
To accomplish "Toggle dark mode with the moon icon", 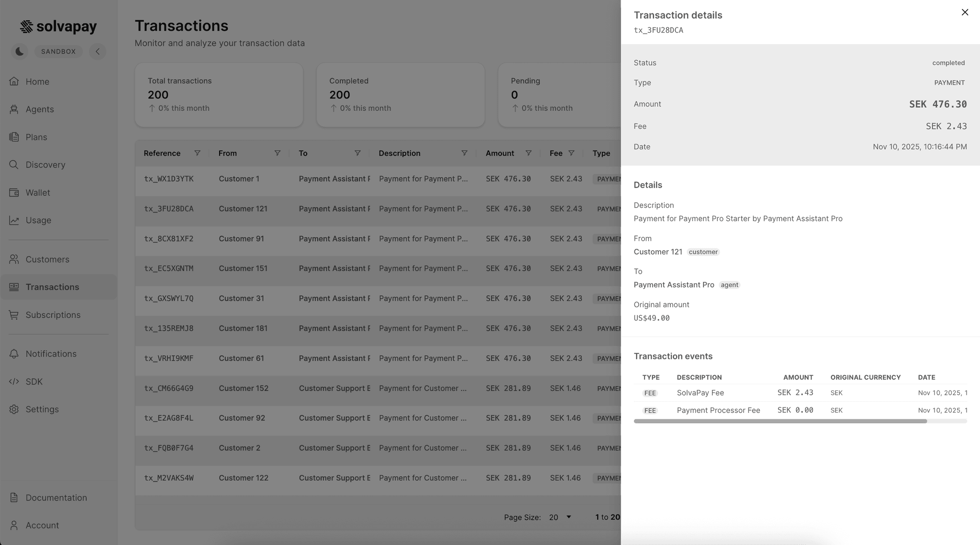I will coord(20,51).
